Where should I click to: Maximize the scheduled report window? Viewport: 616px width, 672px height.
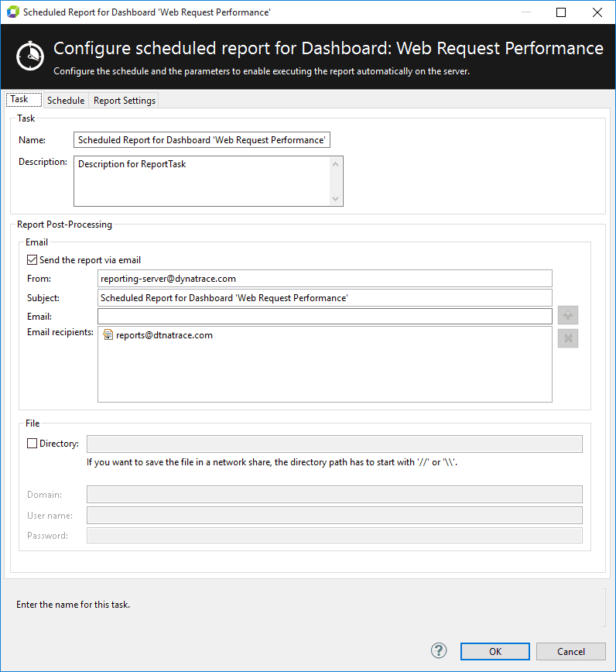tap(561, 12)
